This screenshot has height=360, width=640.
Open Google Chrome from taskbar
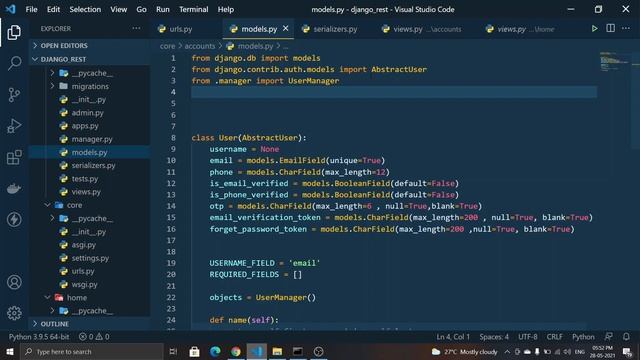point(236,351)
